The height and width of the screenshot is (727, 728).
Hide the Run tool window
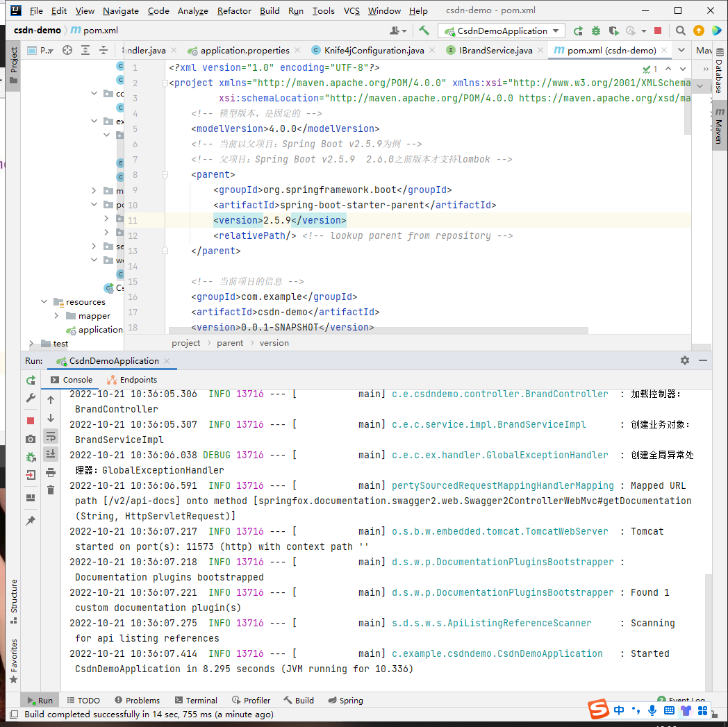click(x=703, y=360)
